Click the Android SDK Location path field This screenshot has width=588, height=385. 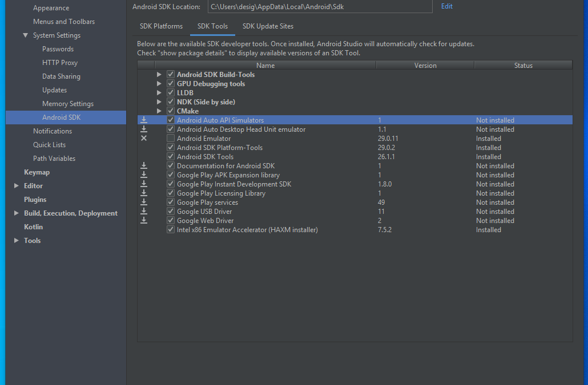320,7
